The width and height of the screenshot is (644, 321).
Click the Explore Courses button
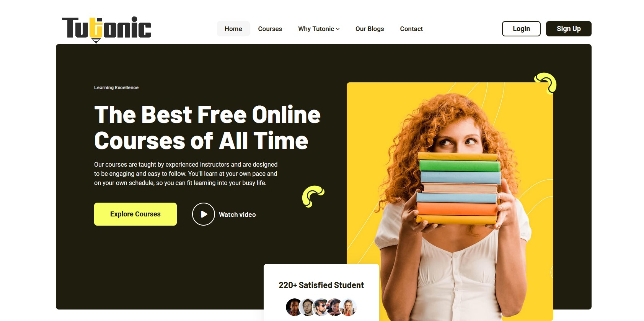tap(135, 214)
